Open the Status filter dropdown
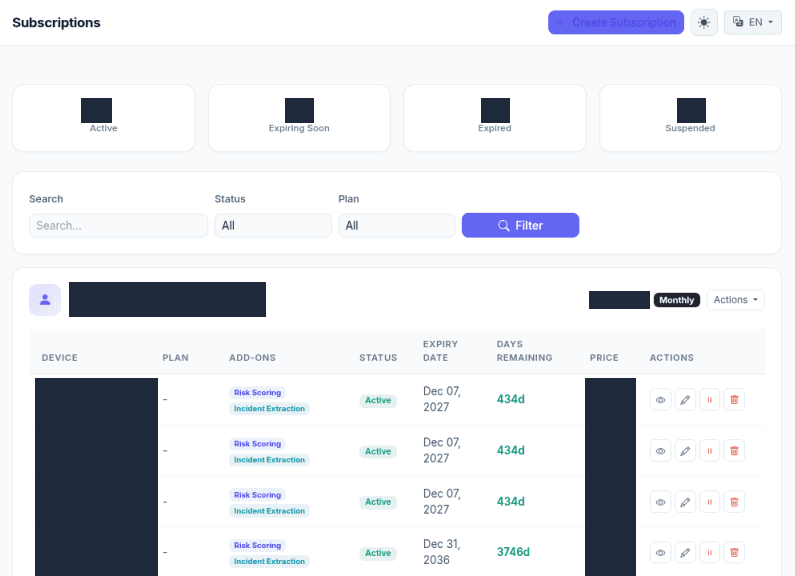 [x=273, y=226]
